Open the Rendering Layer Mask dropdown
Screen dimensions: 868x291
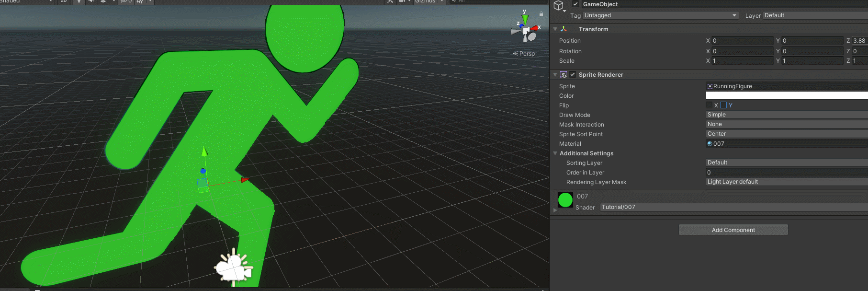(x=787, y=182)
